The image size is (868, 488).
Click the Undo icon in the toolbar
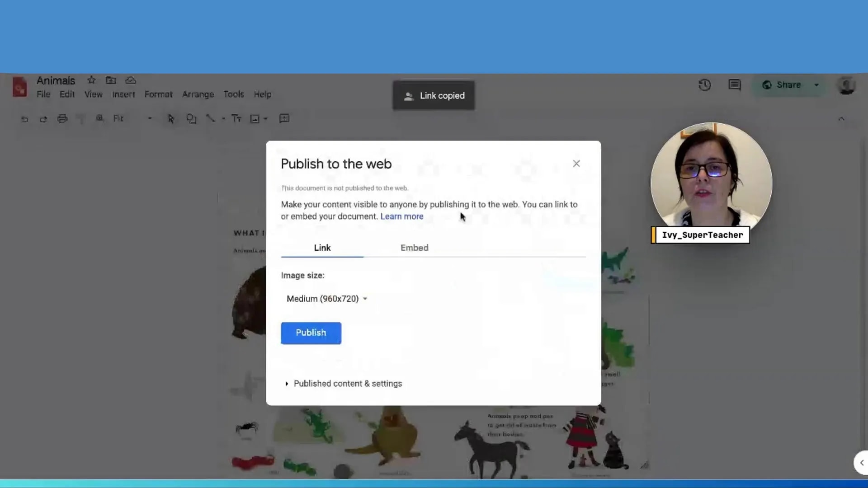24,118
